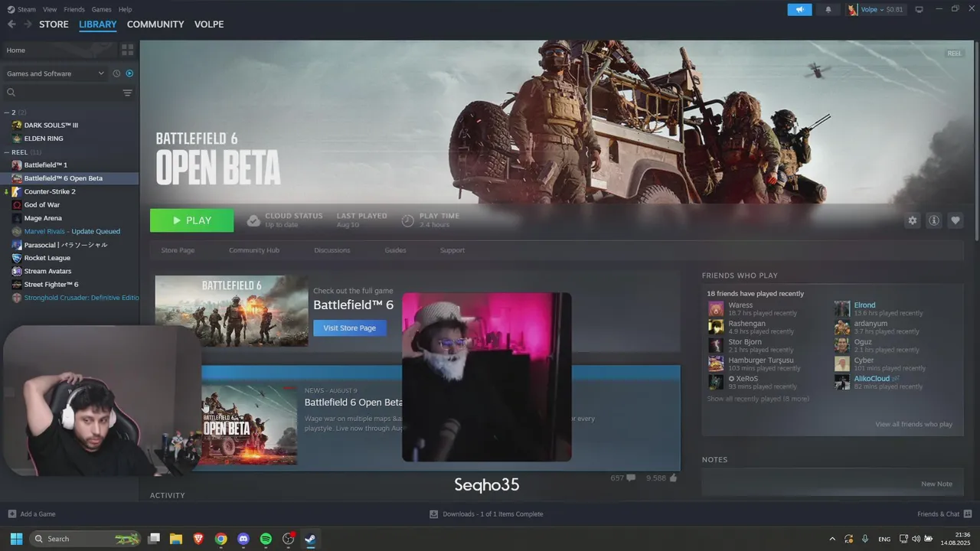Viewport: 980px width, 551px height.
Task: Click Show all recently played link
Action: pos(758,399)
